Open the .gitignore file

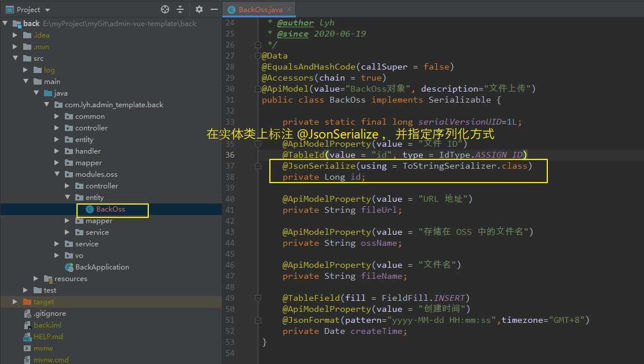point(50,314)
